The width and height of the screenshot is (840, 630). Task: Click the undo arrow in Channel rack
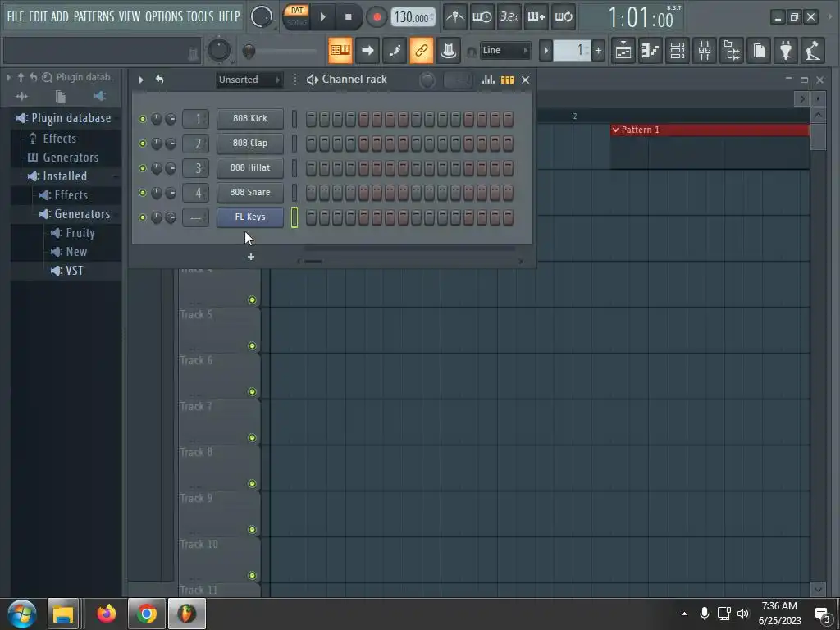(160, 80)
